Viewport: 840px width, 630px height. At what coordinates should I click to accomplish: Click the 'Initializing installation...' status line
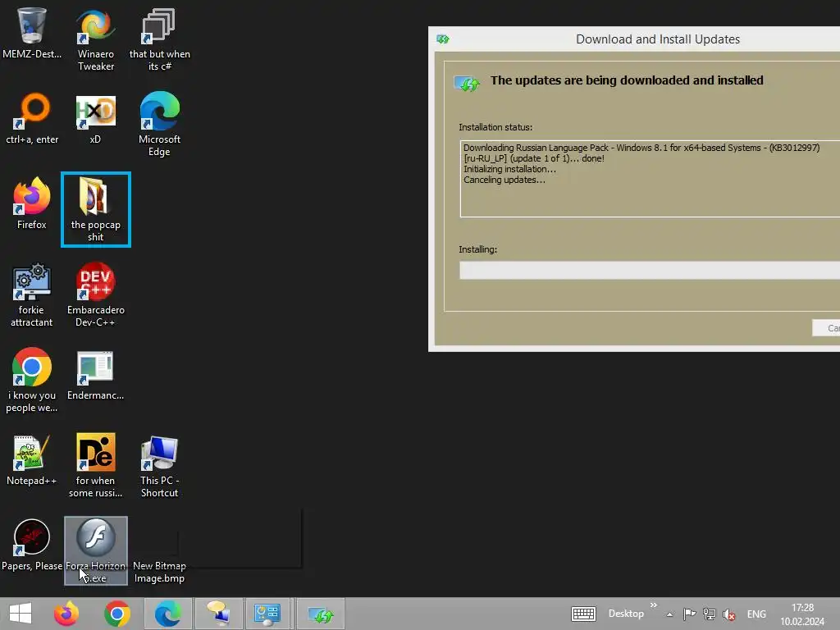509,169
